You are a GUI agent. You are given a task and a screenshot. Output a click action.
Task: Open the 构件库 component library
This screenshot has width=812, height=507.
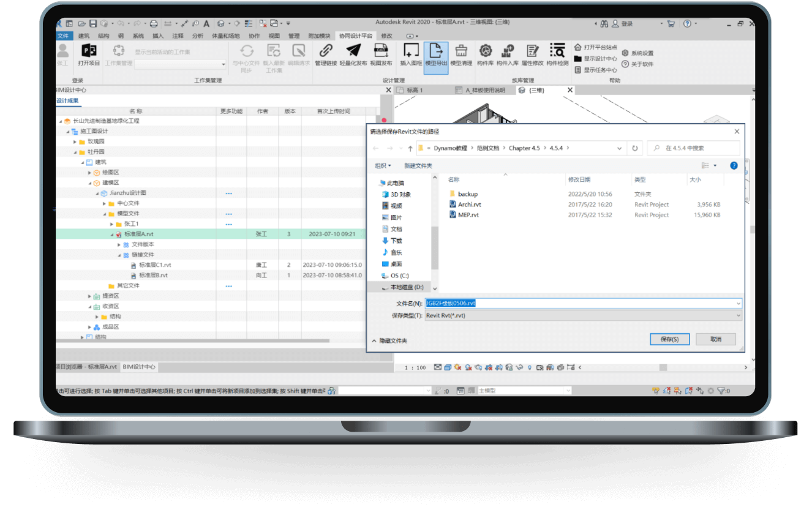click(486, 55)
